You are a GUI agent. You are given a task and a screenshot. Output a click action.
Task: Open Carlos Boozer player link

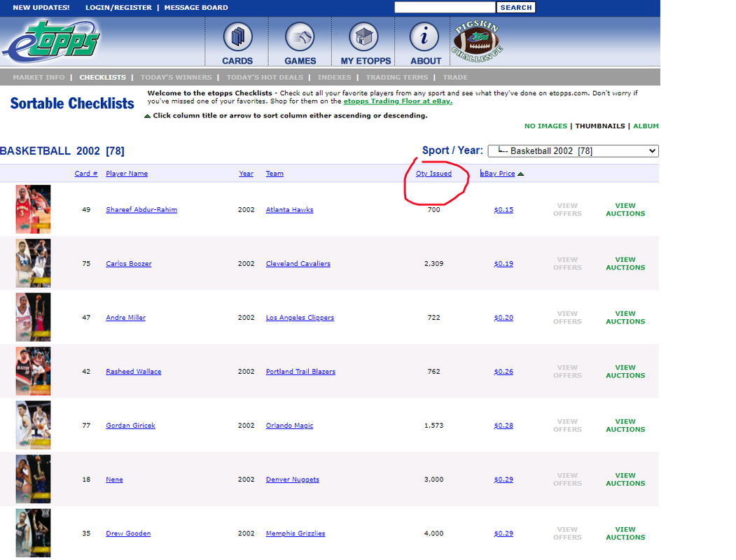(129, 264)
